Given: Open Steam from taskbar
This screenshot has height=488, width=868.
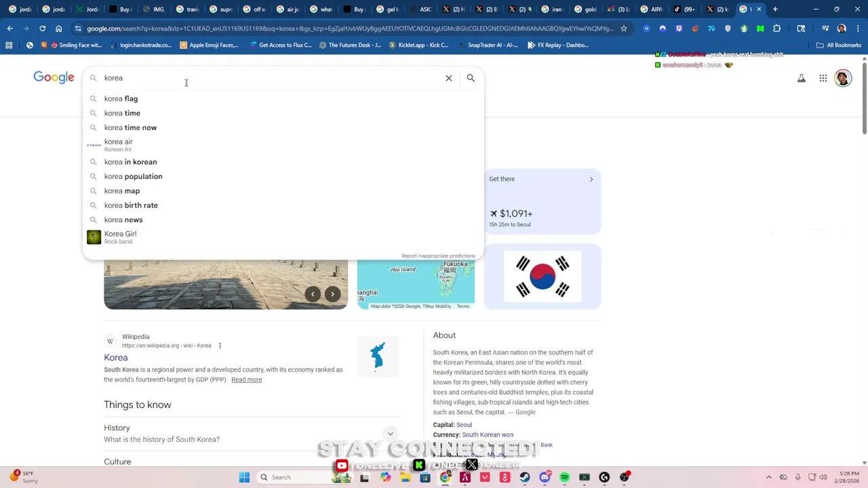Looking at the screenshot, I should point(524,477).
